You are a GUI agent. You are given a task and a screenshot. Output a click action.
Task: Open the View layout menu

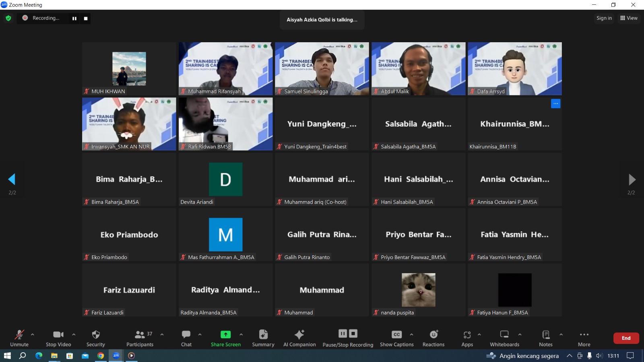pos(629,18)
